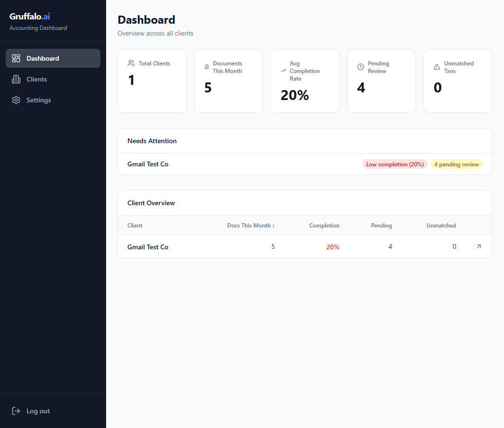Sort table by Pending column header
This screenshot has height=428, width=504.
pos(381,226)
